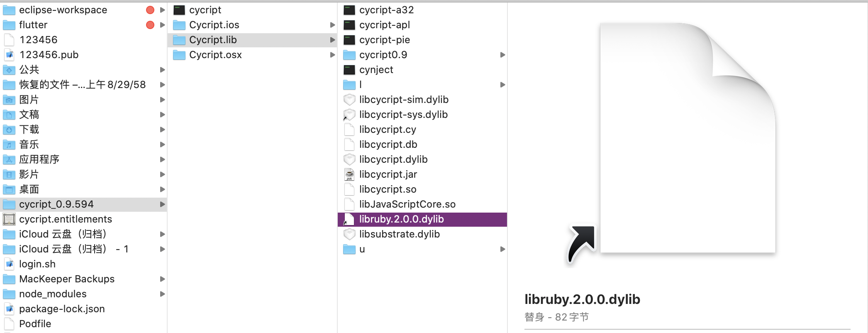
Task: Select the cynject executable icon
Action: 349,70
